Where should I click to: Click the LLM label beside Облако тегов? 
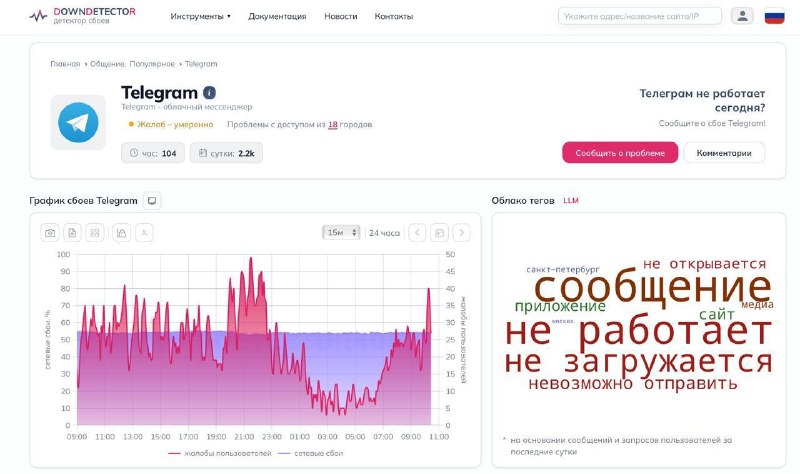click(x=571, y=201)
